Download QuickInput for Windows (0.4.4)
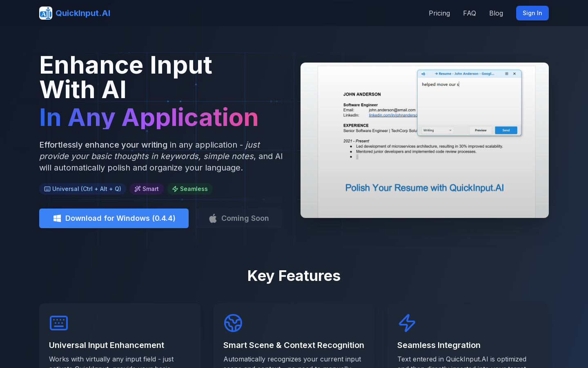588x368 pixels. point(114,218)
